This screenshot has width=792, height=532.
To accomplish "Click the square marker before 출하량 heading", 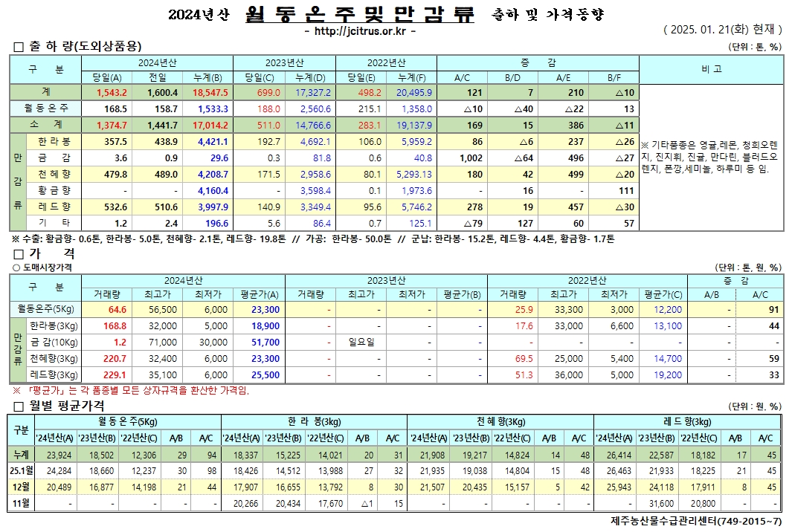I will coord(19,47).
